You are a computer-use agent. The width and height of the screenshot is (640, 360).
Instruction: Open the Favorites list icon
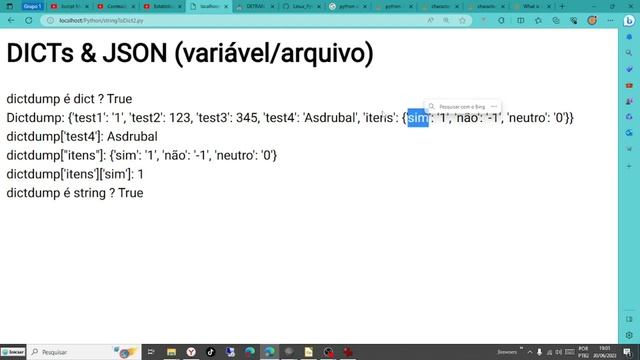tap(538, 20)
